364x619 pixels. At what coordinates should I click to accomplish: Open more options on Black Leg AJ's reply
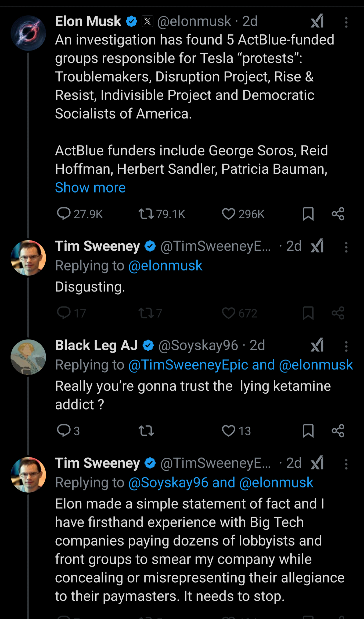(x=346, y=346)
